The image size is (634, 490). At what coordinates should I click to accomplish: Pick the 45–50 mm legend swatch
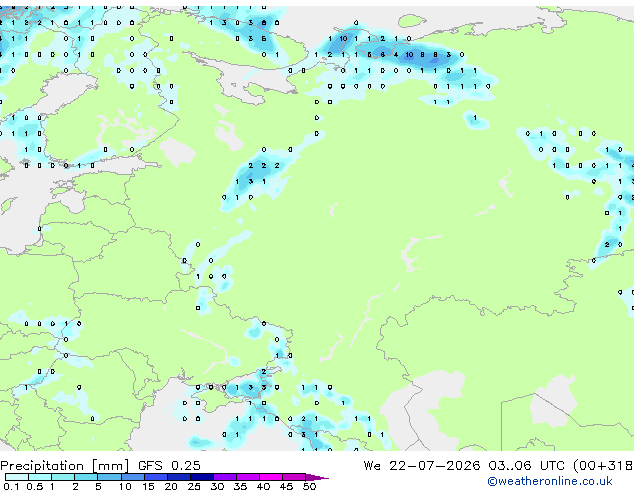[294, 477]
